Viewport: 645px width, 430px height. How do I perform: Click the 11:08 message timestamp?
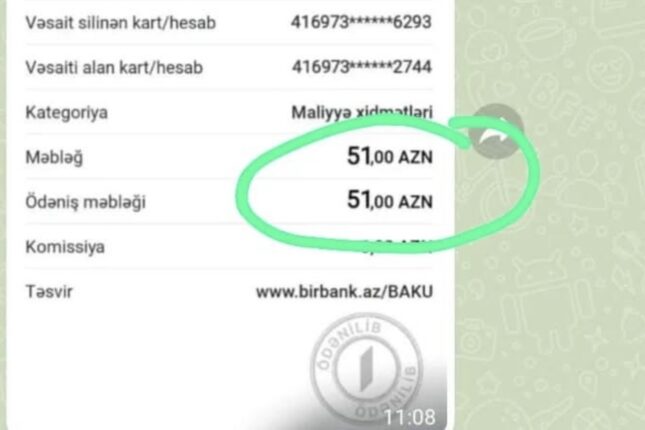click(x=409, y=417)
